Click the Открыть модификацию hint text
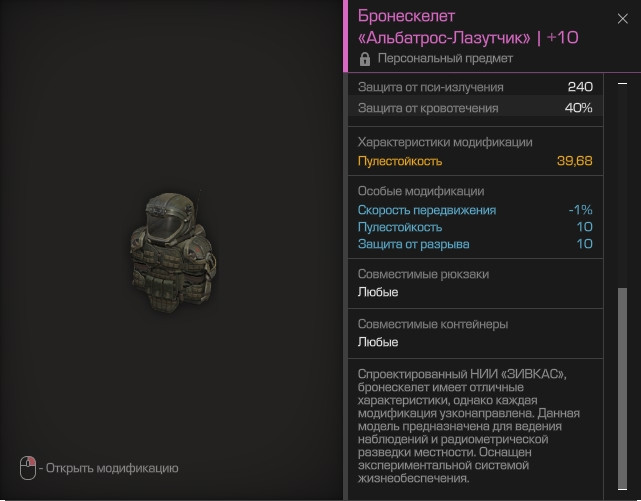This screenshot has height=501, width=641. pos(112,468)
